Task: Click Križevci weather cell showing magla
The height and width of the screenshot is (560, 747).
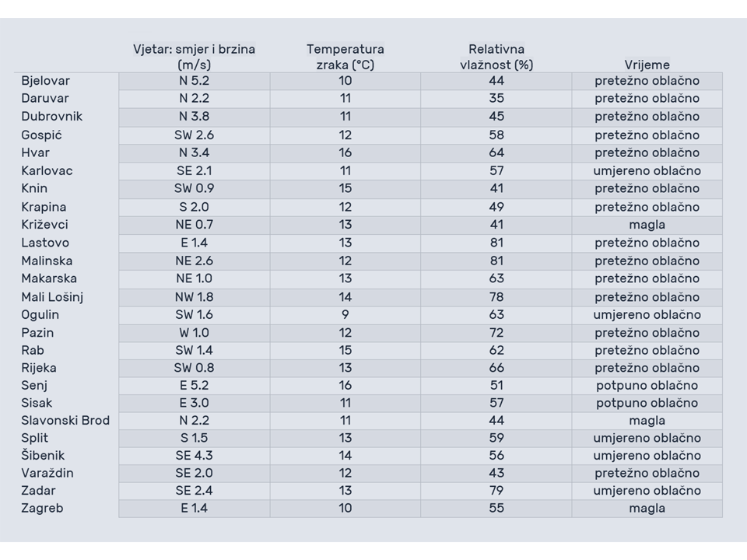Action: pos(647,225)
